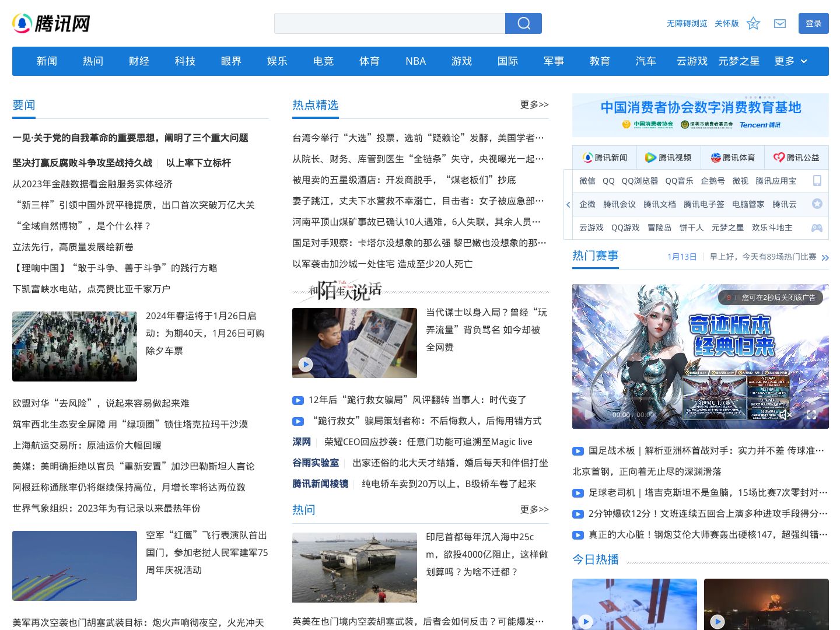The height and width of the screenshot is (630, 840).
Task: Open the 新闻 nav tab
Action: [x=47, y=61]
